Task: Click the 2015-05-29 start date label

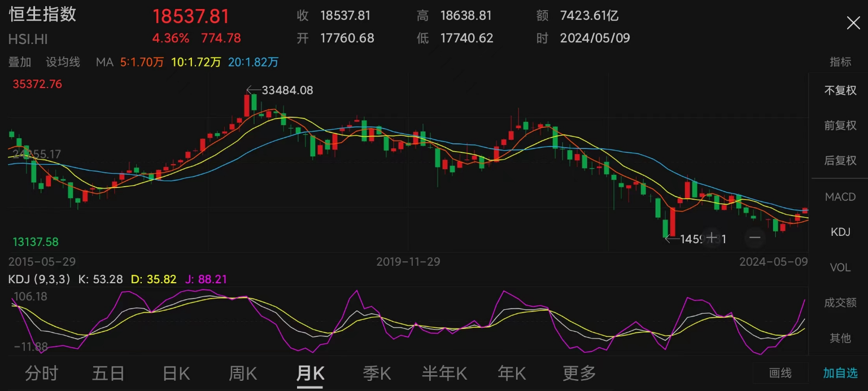Action: pos(42,262)
